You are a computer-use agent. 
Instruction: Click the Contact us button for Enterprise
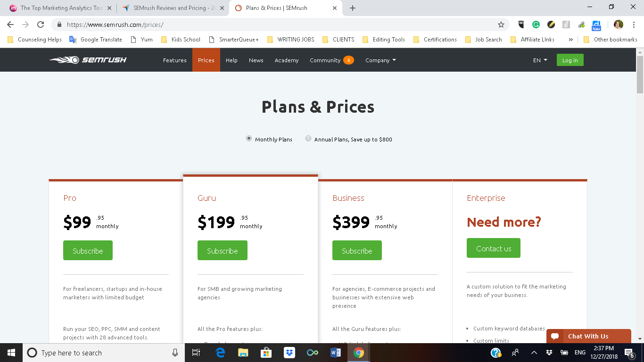[494, 248]
